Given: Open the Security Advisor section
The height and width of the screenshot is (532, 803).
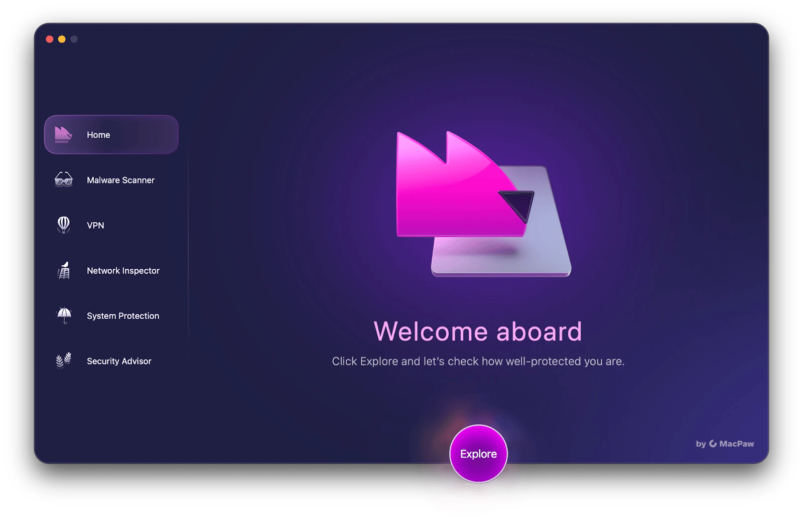Looking at the screenshot, I should tap(119, 361).
